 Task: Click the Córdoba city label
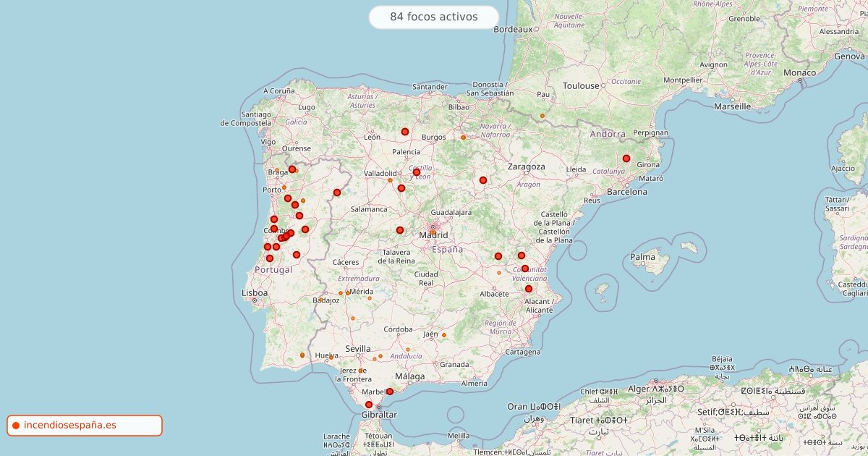398,329
